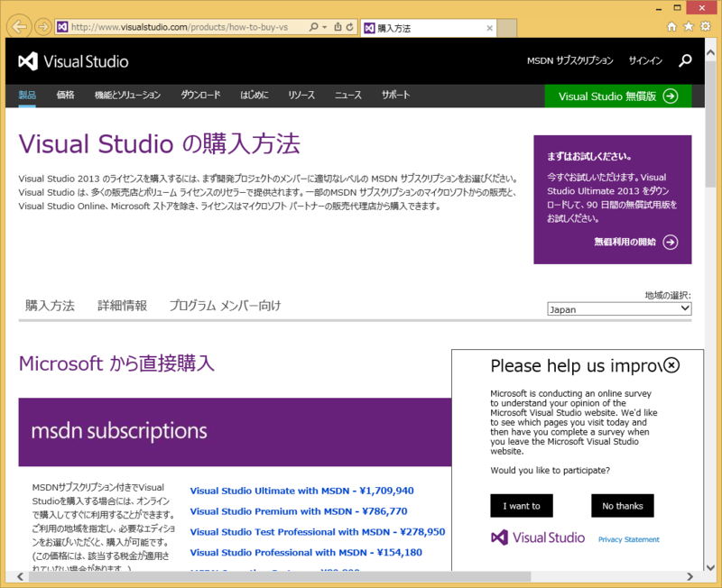Click the 地域の選択: label
722x588 pixels.
(x=668, y=296)
